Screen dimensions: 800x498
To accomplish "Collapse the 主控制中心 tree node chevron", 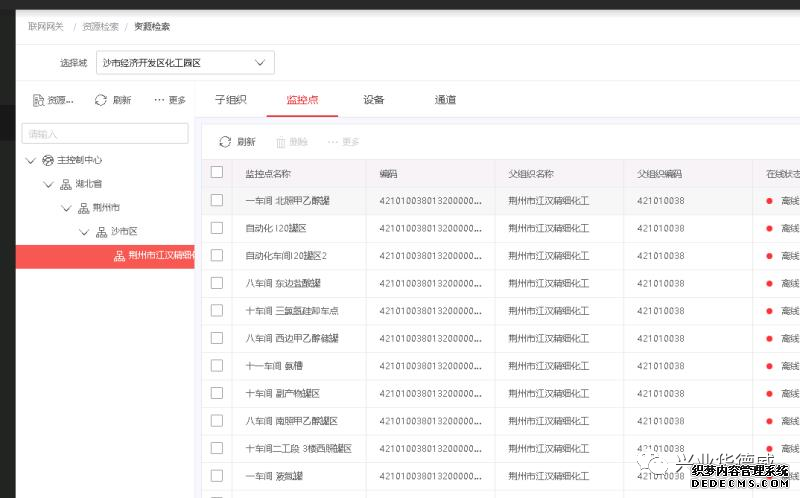I will click(x=31, y=161).
